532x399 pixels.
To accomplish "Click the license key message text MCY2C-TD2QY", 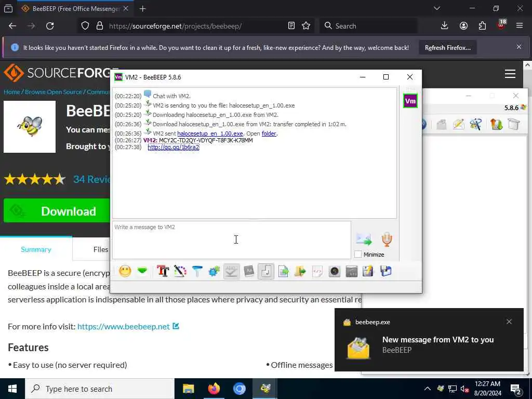I will (206, 140).
